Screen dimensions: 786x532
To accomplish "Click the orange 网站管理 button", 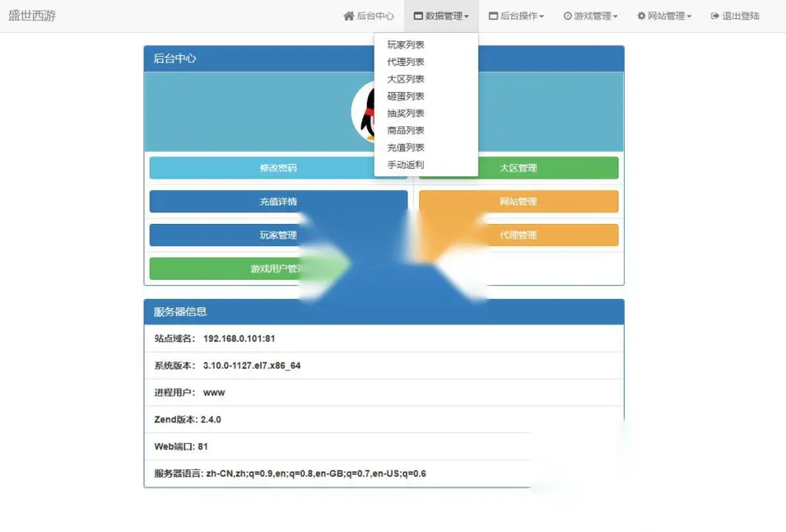I will tap(518, 201).
